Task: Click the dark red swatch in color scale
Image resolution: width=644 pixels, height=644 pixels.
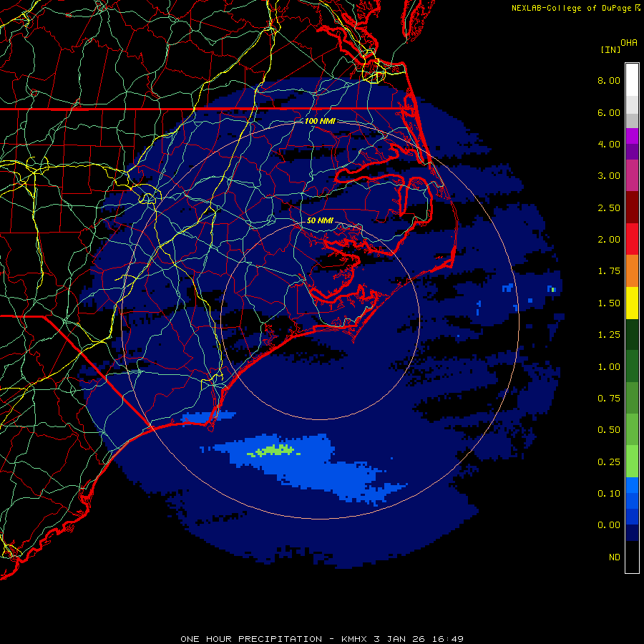Action: pos(632,208)
